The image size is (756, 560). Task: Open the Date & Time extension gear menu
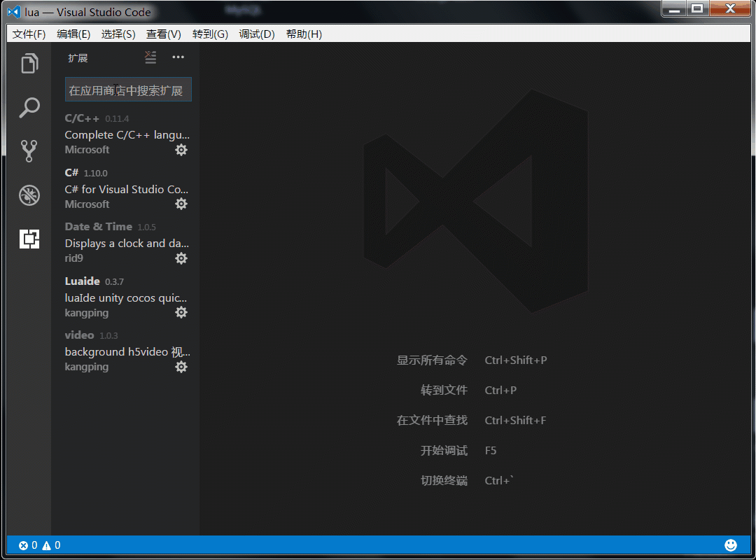tap(181, 258)
